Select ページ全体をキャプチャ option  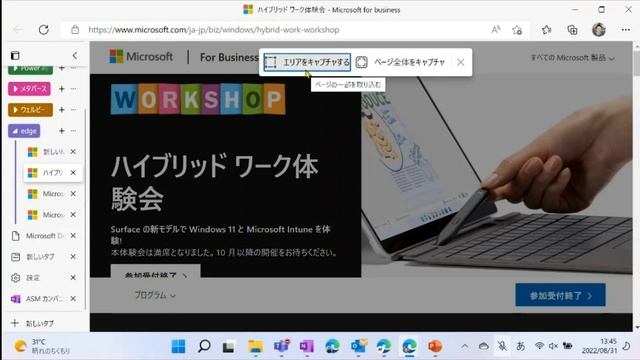point(400,62)
